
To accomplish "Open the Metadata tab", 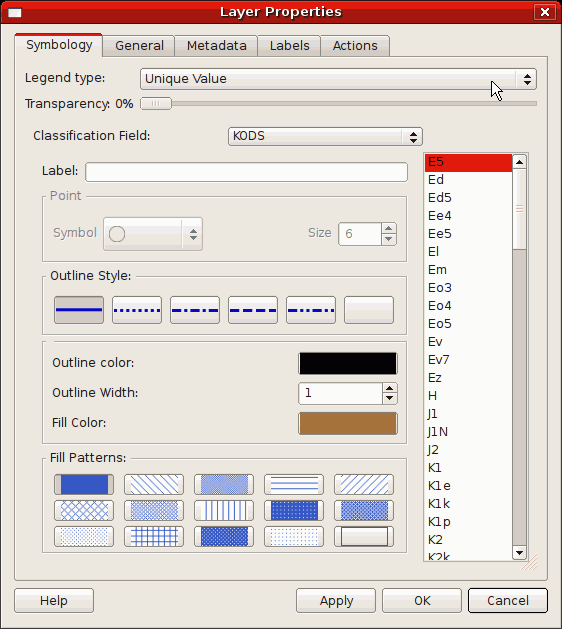I will [x=217, y=46].
